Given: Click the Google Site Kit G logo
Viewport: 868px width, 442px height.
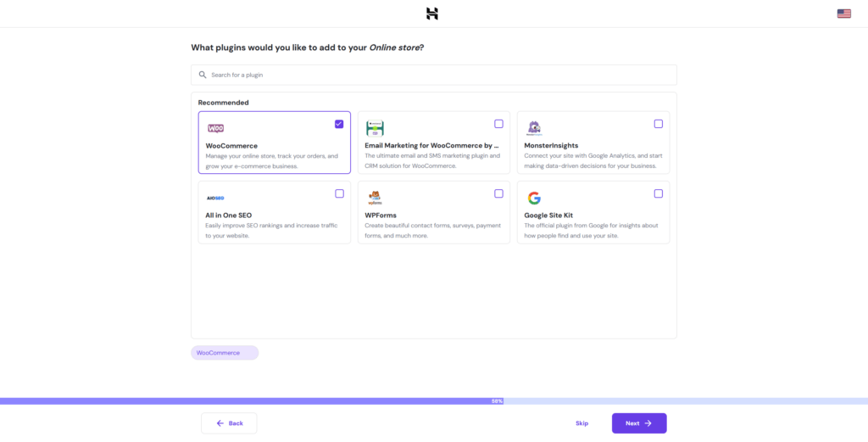Looking at the screenshot, I should click(x=534, y=198).
